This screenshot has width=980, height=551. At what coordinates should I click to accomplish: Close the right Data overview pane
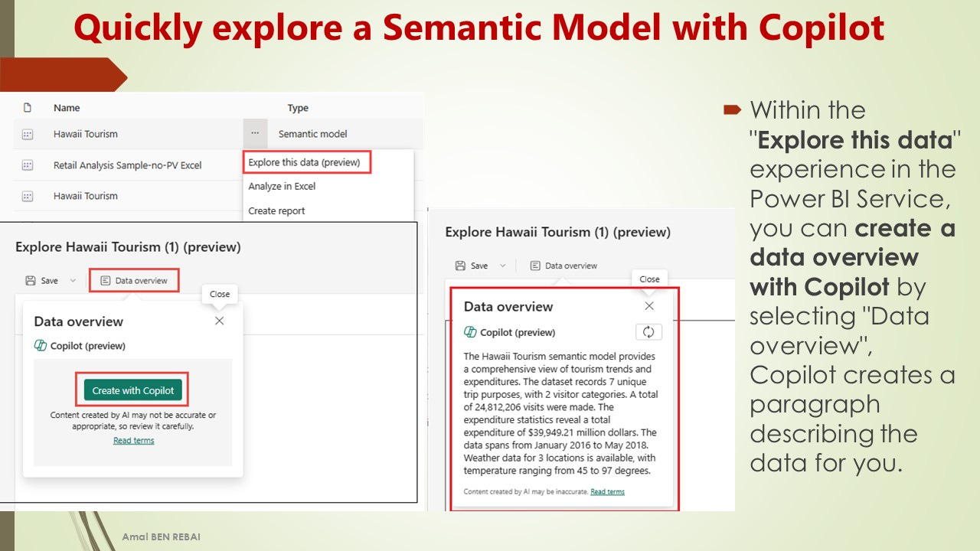(649, 306)
